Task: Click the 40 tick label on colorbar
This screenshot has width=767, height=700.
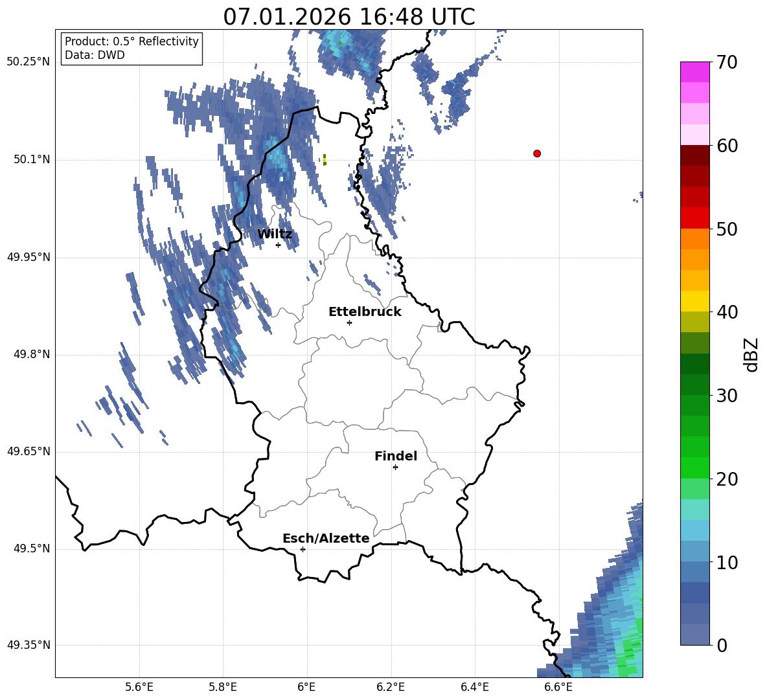Action: click(x=727, y=312)
